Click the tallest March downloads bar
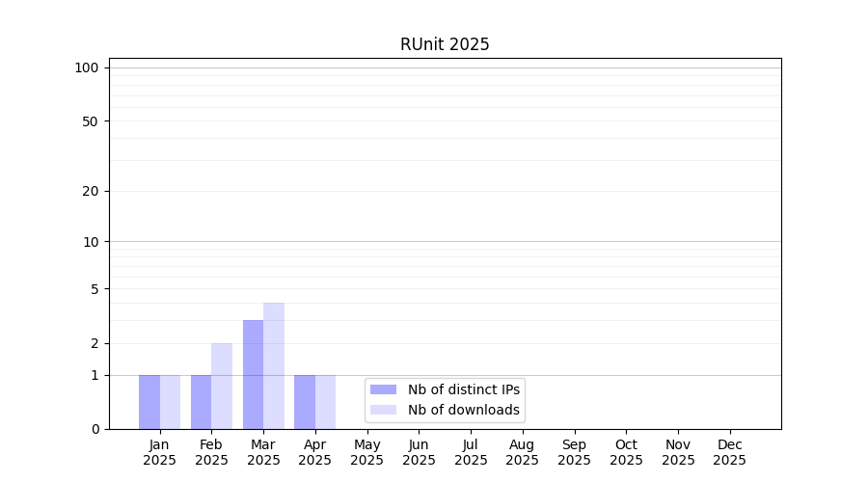Screen dimensions: 868x482 click(x=274, y=366)
